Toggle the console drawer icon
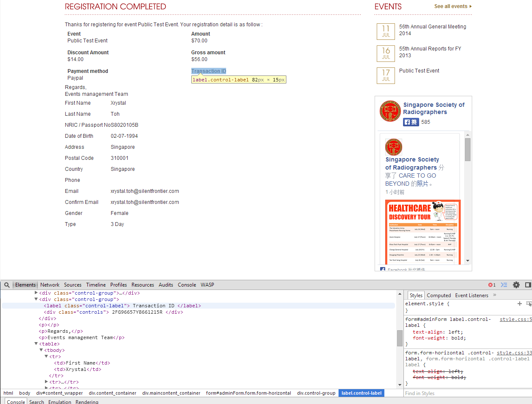532x404 pixels. point(504,285)
